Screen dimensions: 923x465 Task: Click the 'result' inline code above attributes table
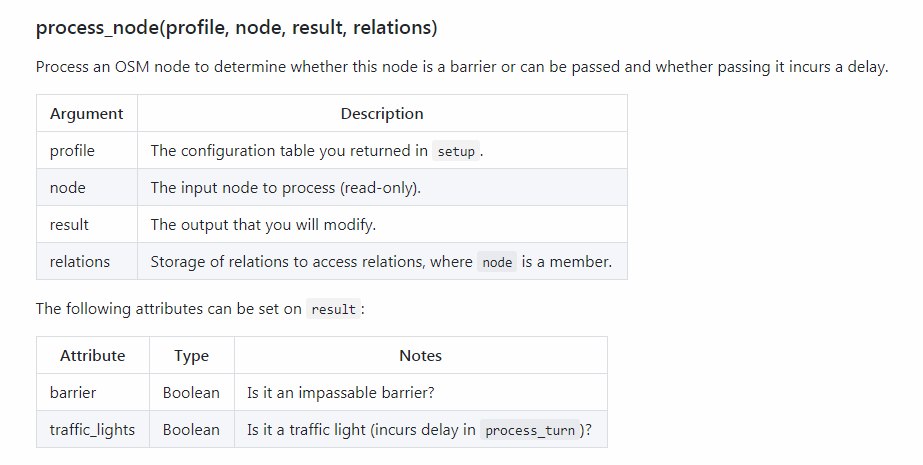(333, 309)
